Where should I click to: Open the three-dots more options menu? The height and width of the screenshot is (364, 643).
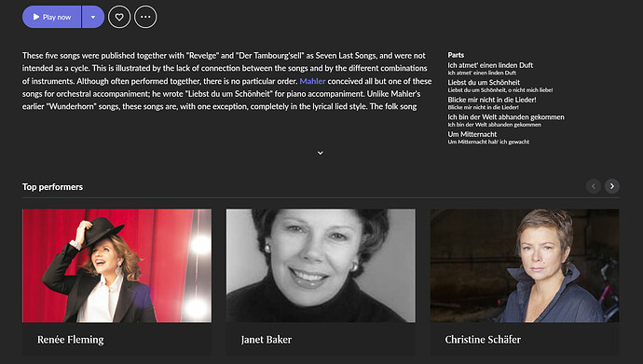point(145,17)
